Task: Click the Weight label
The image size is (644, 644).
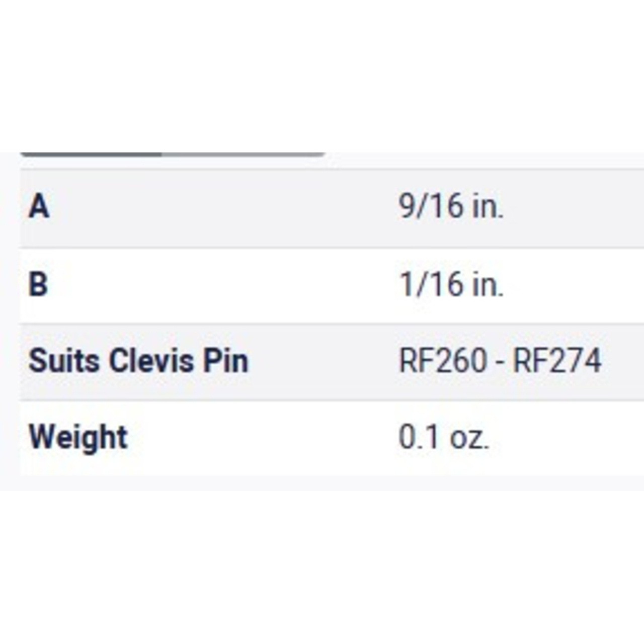Action: (x=78, y=437)
